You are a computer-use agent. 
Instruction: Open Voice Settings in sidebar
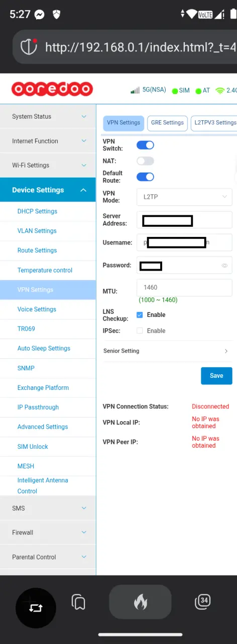pos(48,309)
